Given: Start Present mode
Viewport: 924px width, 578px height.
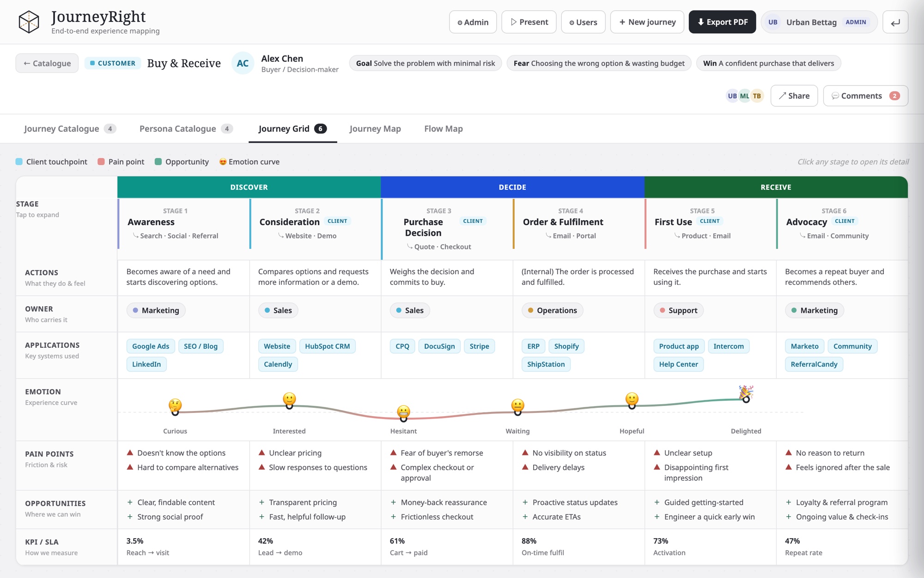Looking at the screenshot, I should 529,22.
